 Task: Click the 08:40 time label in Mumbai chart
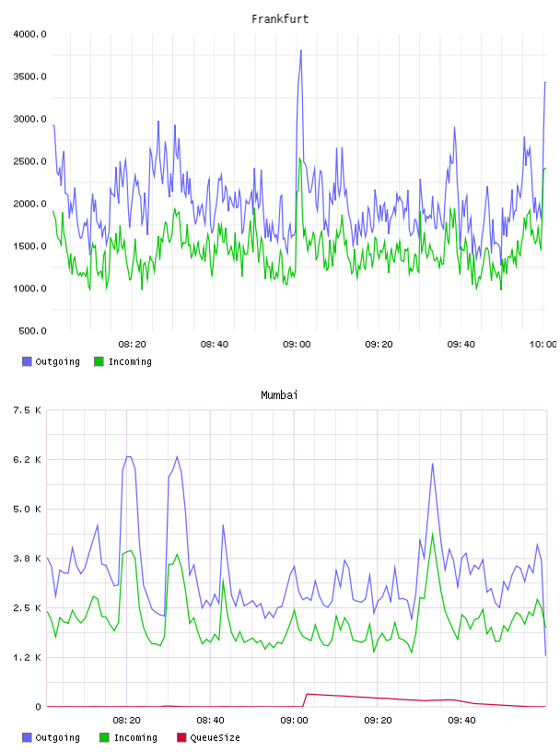pos(210,721)
